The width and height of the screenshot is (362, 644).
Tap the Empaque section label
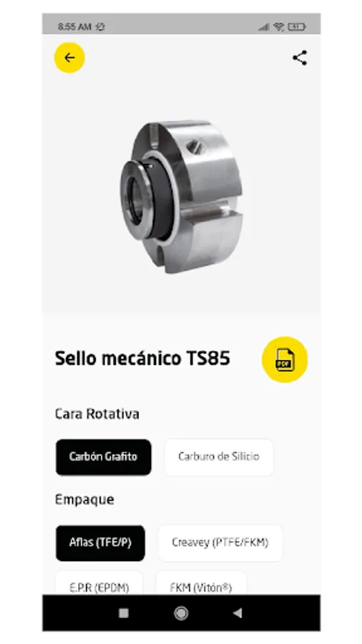tap(84, 500)
